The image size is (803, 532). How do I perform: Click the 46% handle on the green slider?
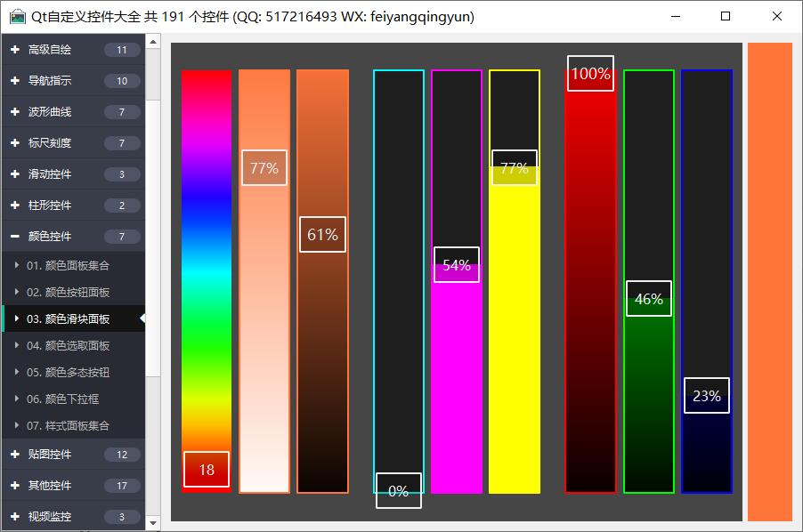click(649, 299)
